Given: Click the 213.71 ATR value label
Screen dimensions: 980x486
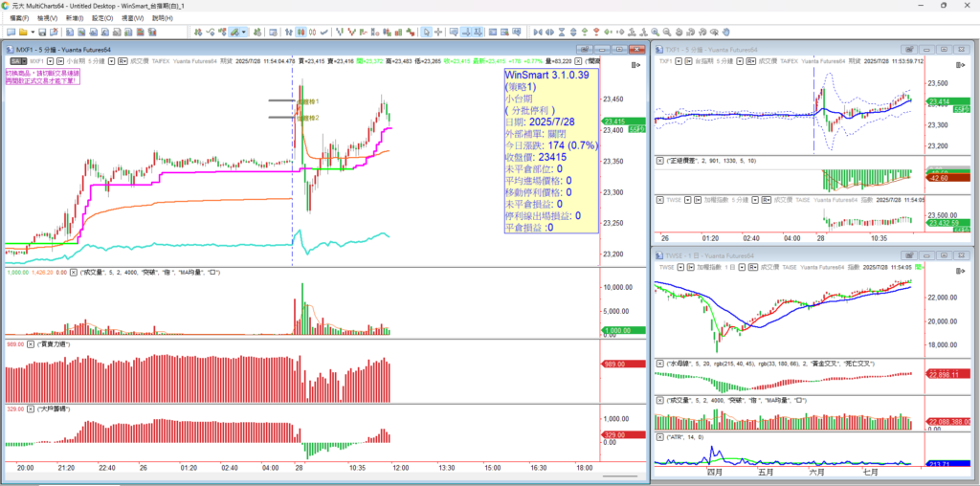Looking at the screenshot, I should [948, 465].
